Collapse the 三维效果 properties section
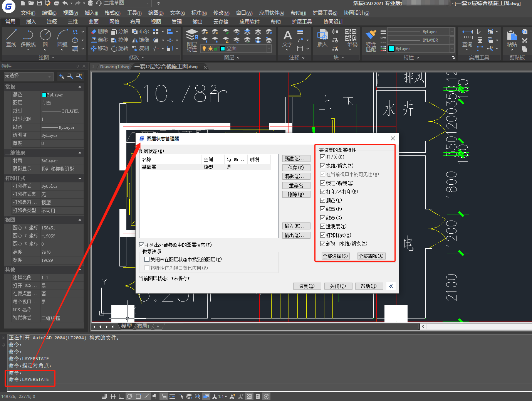Viewport: 532px width, 401px height. click(80, 153)
